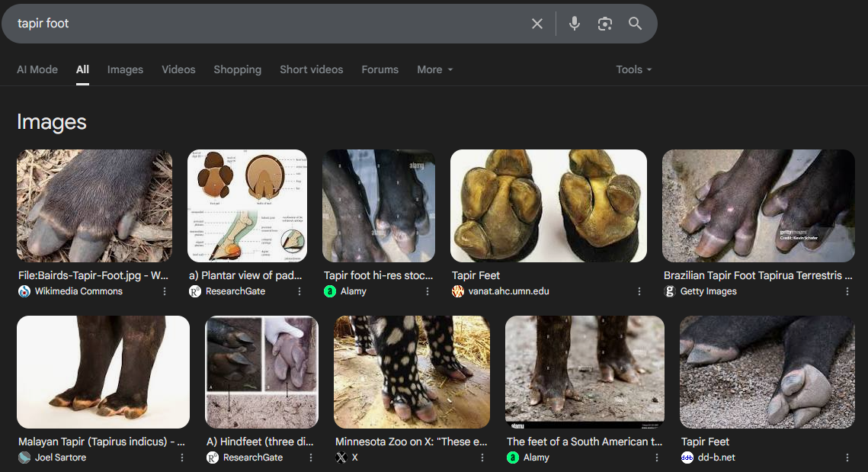Expand the More dropdown

pos(435,69)
